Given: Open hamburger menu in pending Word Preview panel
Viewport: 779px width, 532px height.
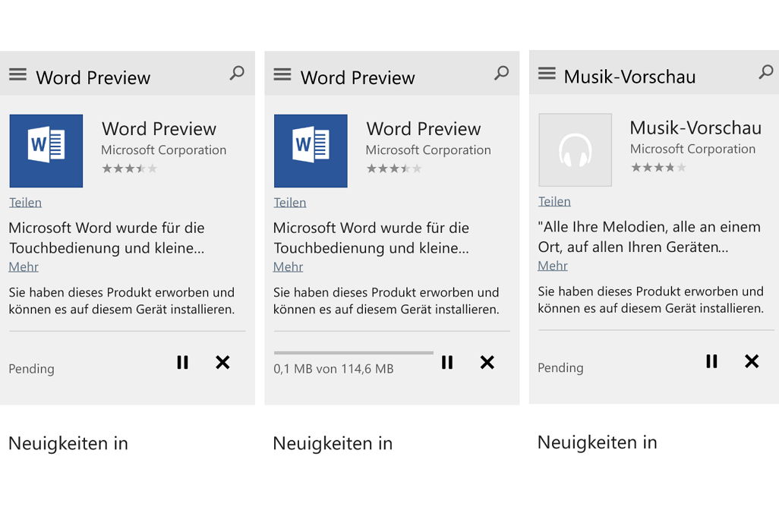Looking at the screenshot, I should point(18,75).
